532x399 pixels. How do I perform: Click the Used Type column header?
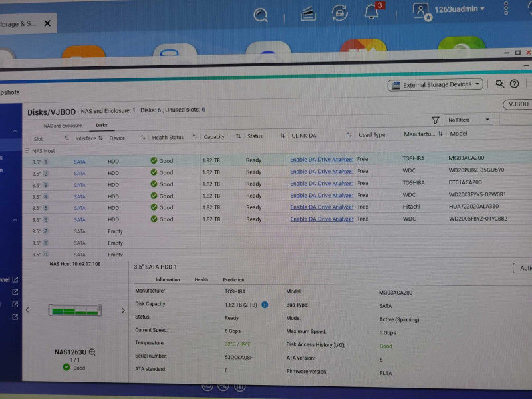click(x=372, y=135)
